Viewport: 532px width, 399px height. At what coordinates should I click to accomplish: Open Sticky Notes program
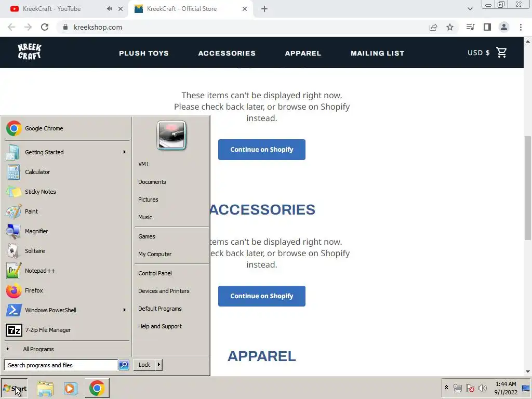click(x=66, y=192)
